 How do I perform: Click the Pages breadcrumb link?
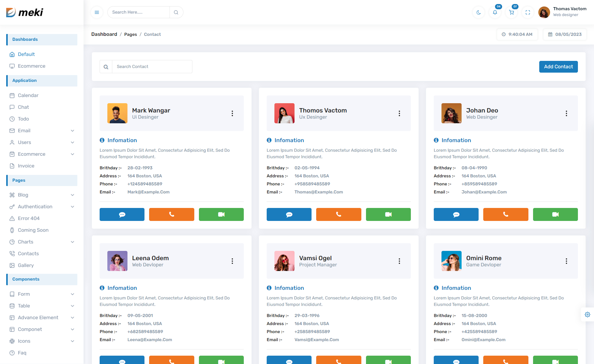(x=130, y=34)
